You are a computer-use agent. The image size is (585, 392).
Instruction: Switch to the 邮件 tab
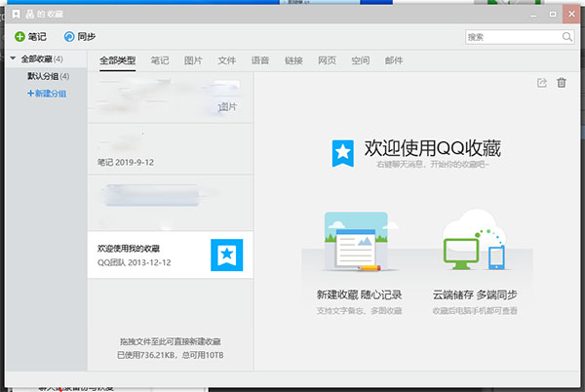(394, 60)
